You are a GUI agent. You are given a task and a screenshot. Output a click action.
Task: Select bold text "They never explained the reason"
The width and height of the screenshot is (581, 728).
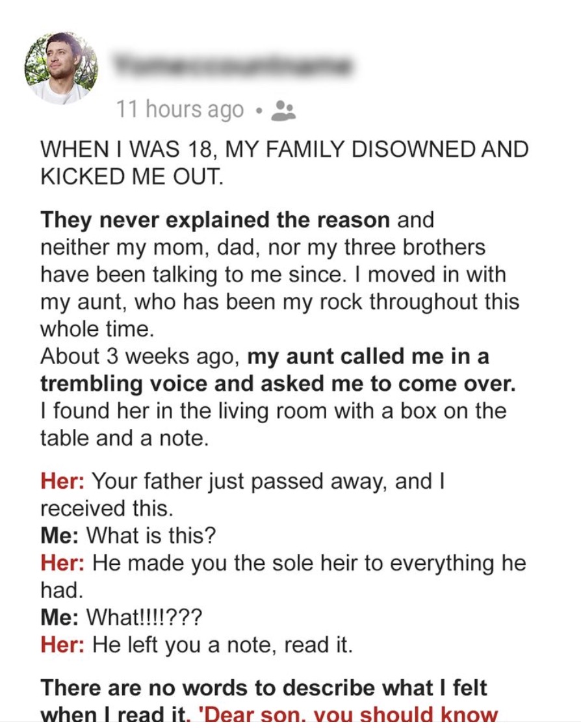(215, 220)
